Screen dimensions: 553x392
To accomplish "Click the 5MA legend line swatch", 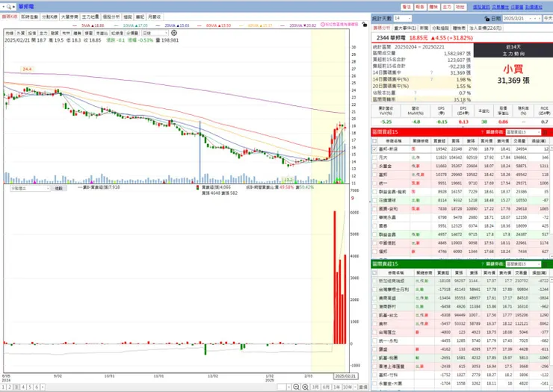I will (75, 25).
